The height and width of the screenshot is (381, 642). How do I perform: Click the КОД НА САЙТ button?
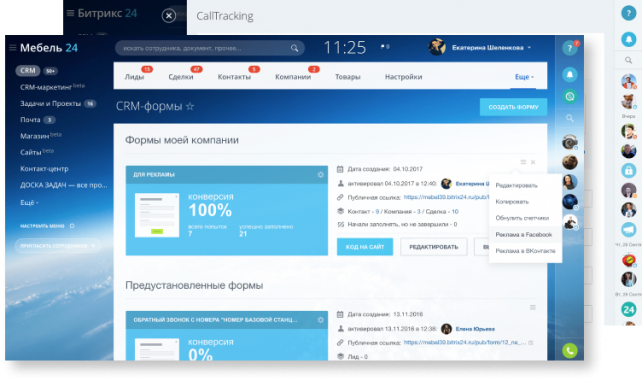[365, 247]
